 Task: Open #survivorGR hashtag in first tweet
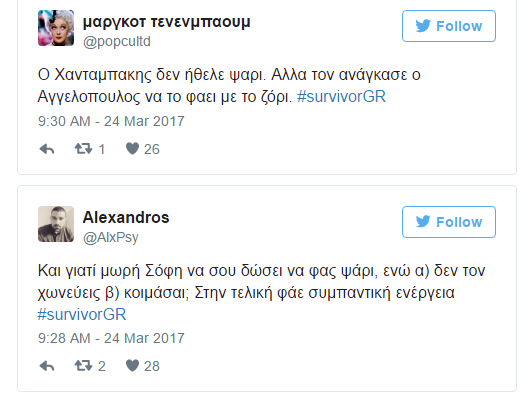(x=341, y=97)
